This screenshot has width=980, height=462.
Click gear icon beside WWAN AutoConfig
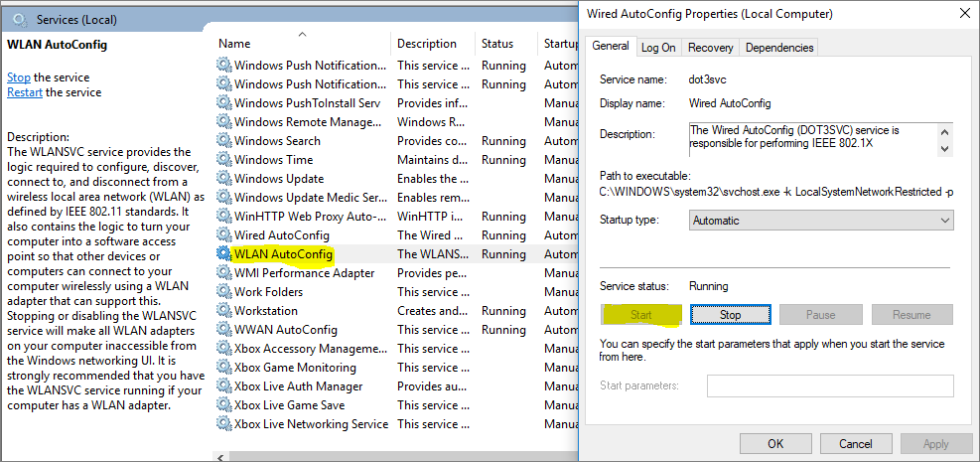[223, 330]
